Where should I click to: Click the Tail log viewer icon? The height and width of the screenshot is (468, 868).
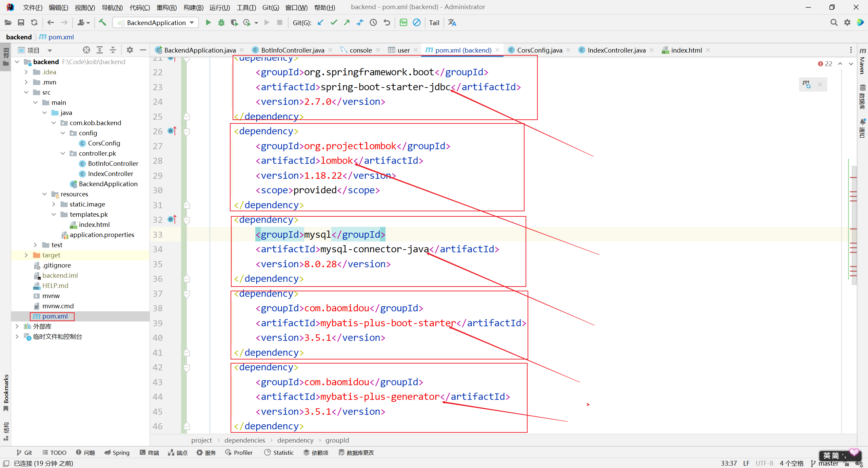click(434, 22)
